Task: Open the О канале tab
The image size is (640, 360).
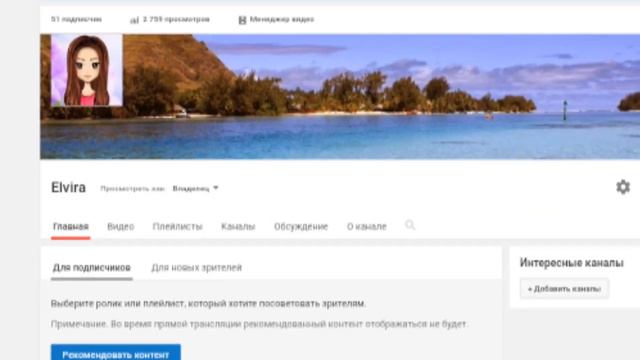Action: click(x=367, y=227)
